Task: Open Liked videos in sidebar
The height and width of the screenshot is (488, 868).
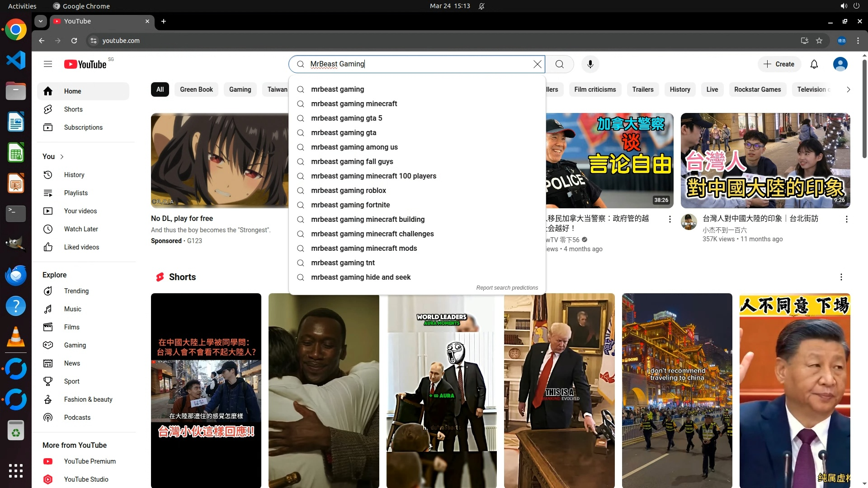Action: (81, 247)
